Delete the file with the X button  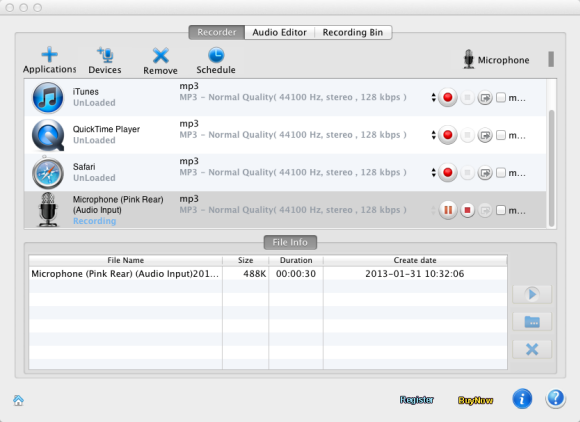(532, 349)
